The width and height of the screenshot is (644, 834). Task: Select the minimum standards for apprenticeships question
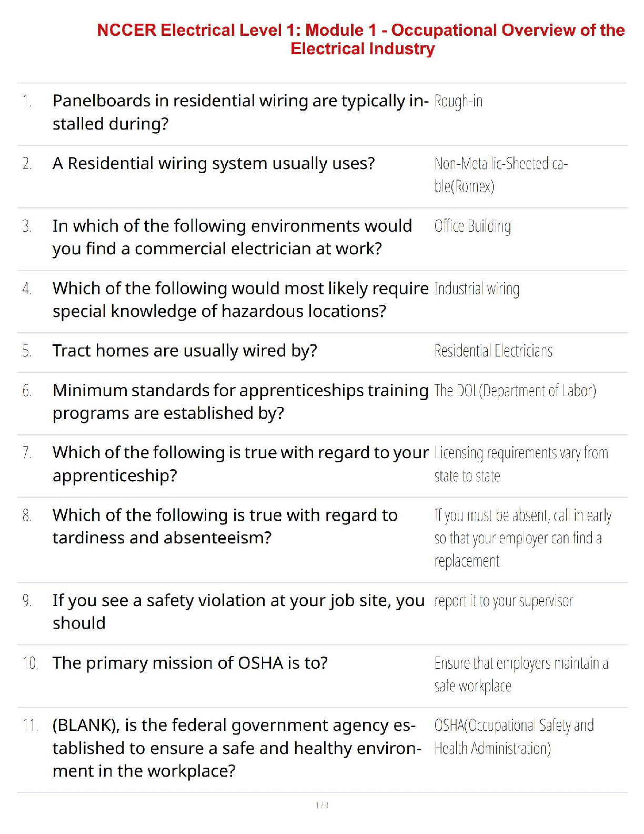click(x=240, y=402)
